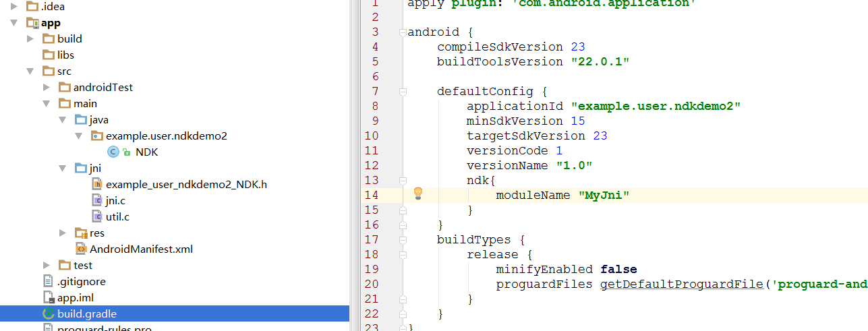Click the AndroidManifest.xml file icon
The height and width of the screenshot is (331, 868).
click(81, 249)
